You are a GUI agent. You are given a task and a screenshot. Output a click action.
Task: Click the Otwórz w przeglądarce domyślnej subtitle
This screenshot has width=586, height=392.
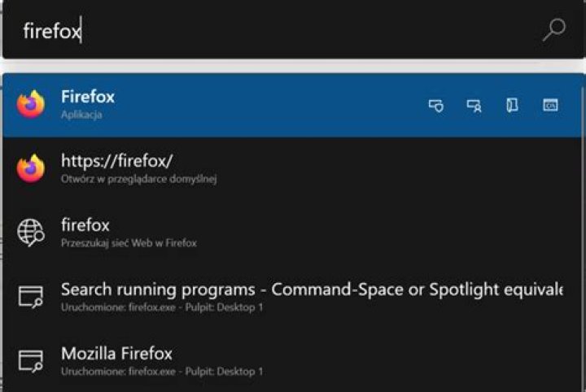pyautogui.click(x=138, y=179)
